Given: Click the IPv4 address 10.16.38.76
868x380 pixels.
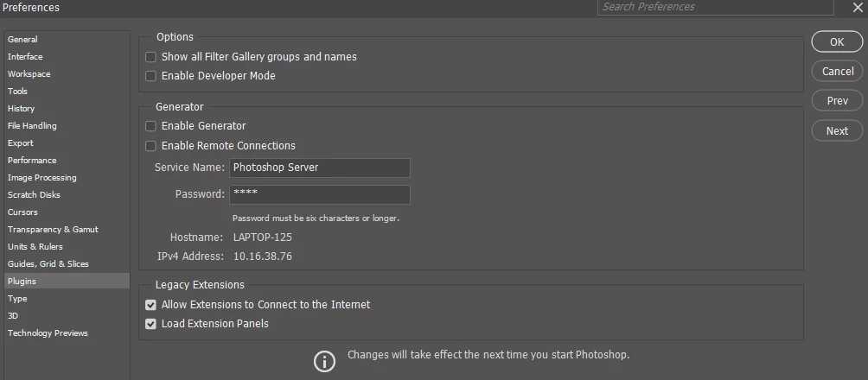Looking at the screenshot, I should point(263,256).
